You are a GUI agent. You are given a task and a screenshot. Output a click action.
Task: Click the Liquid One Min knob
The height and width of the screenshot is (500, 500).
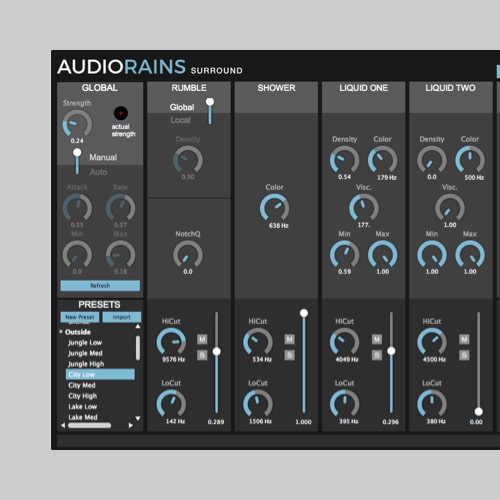click(344, 255)
